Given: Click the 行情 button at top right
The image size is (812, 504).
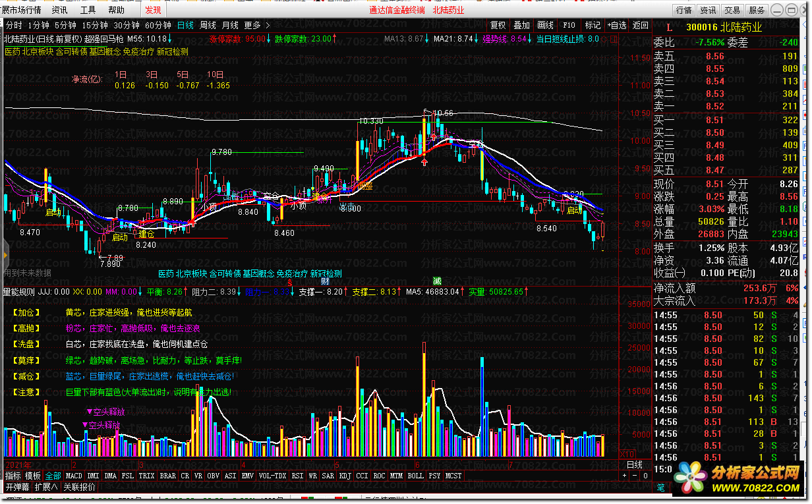Looking at the screenshot, I should (x=684, y=10).
